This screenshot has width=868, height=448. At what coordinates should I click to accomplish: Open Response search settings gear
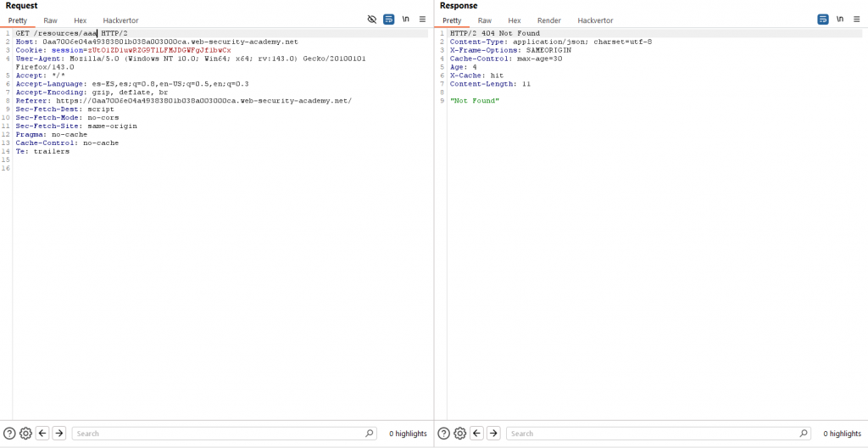pyautogui.click(x=459, y=434)
